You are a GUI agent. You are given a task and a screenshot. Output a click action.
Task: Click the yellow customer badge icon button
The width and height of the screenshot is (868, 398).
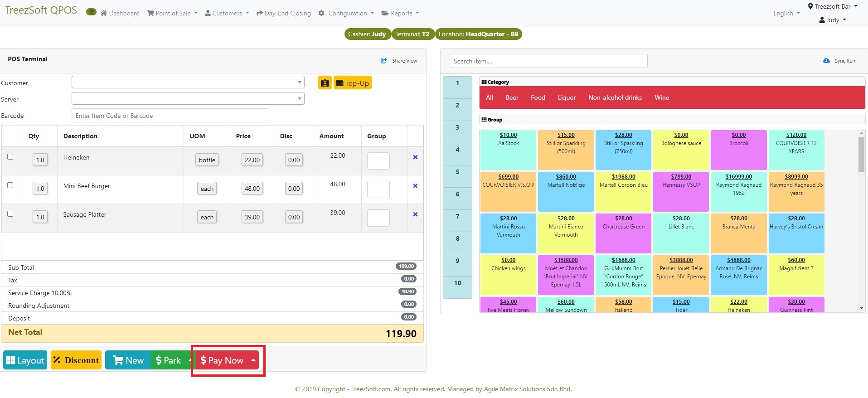point(325,83)
